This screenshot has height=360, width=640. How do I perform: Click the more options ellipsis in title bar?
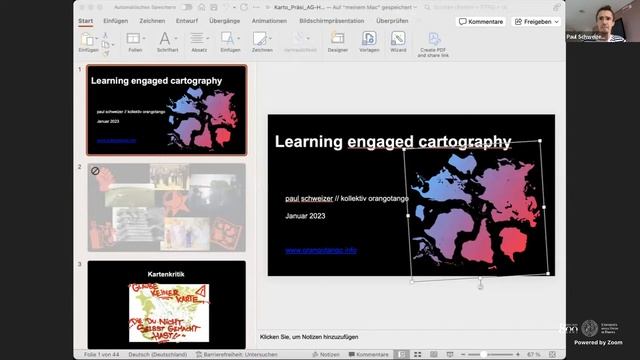256,7
